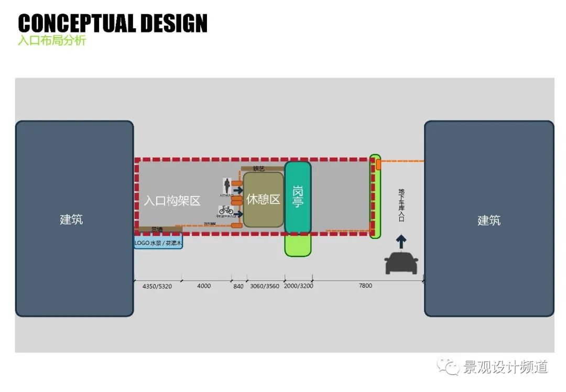Click the CONCEPTUAL DESIGN title
This screenshot has width=566, height=392.
click(113, 24)
